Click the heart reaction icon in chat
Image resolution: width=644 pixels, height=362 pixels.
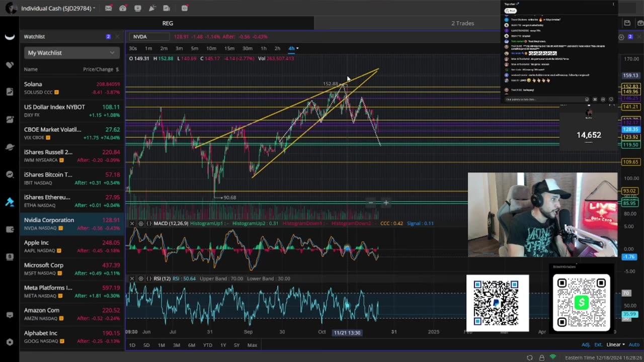point(611,100)
